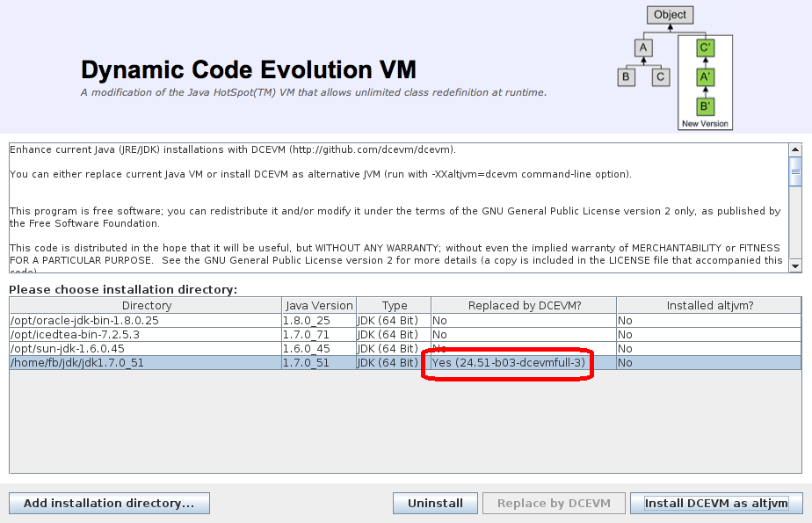The width and height of the screenshot is (812, 523).
Task: Click the Type cell for icedtea-bin row
Action: tap(394, 335)
